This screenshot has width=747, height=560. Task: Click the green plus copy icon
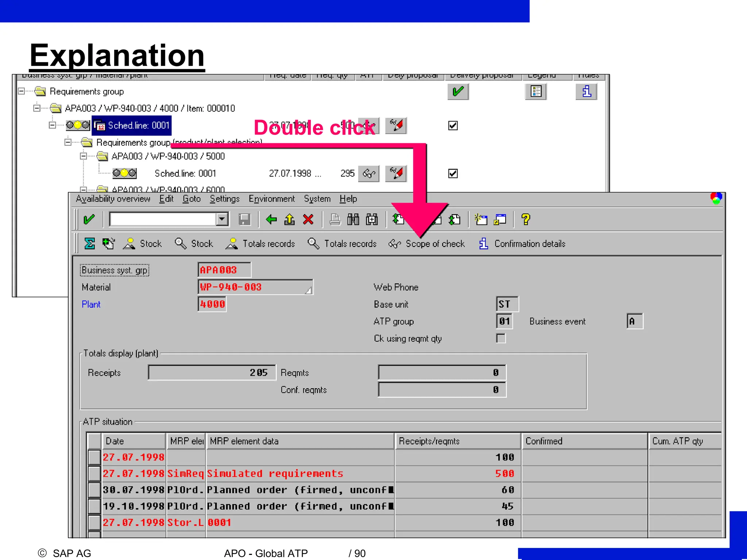(109, 244)
